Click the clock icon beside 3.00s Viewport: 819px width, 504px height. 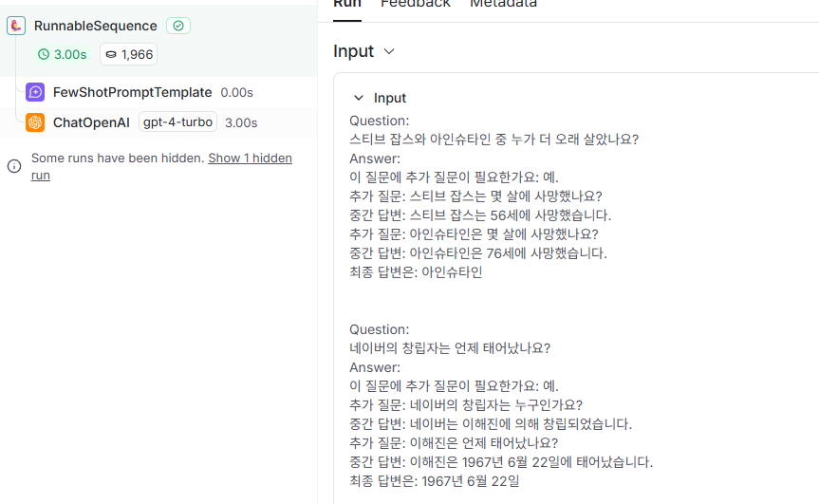click(x=44, y=54)
